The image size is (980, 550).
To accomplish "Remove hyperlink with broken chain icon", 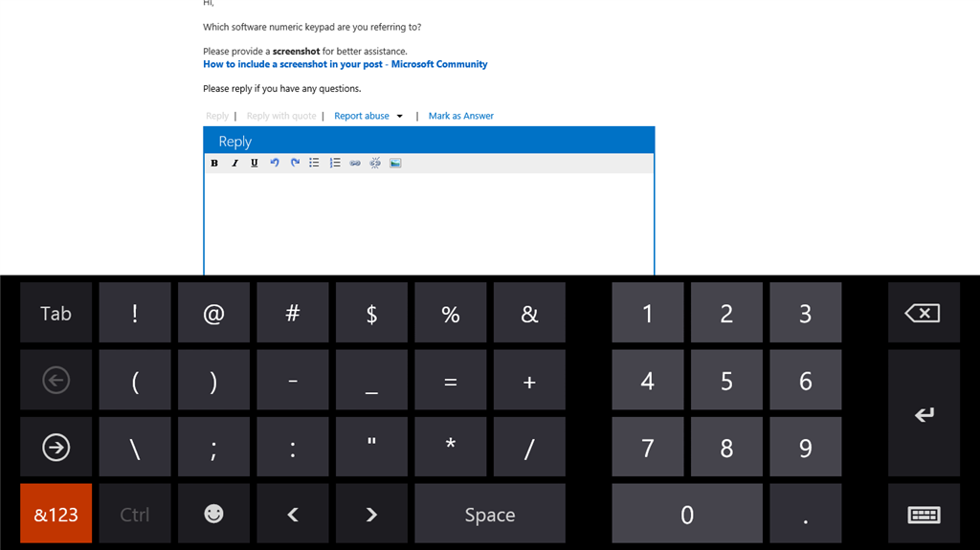I will tap(375, 164).
